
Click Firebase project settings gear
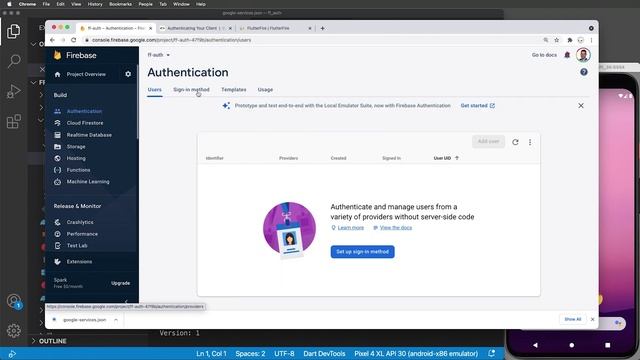pos(128,74)
